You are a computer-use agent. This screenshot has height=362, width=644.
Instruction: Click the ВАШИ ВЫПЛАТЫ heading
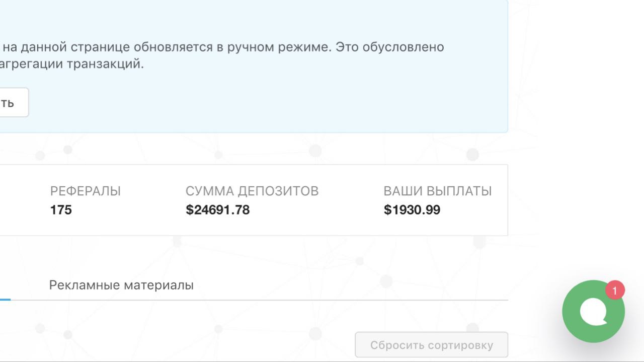[x=438, y=191]
